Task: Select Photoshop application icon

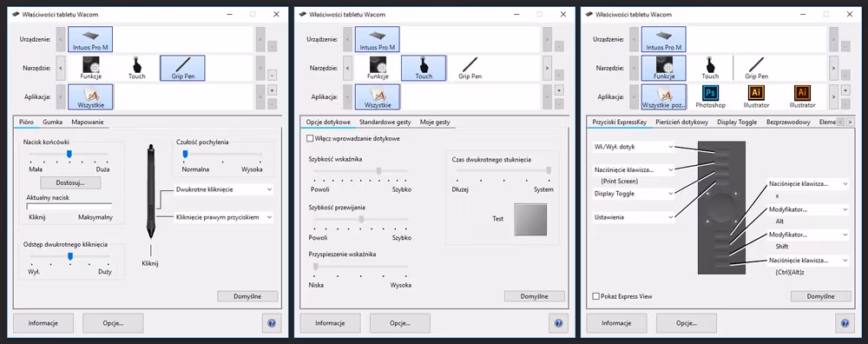Action: 710,96
